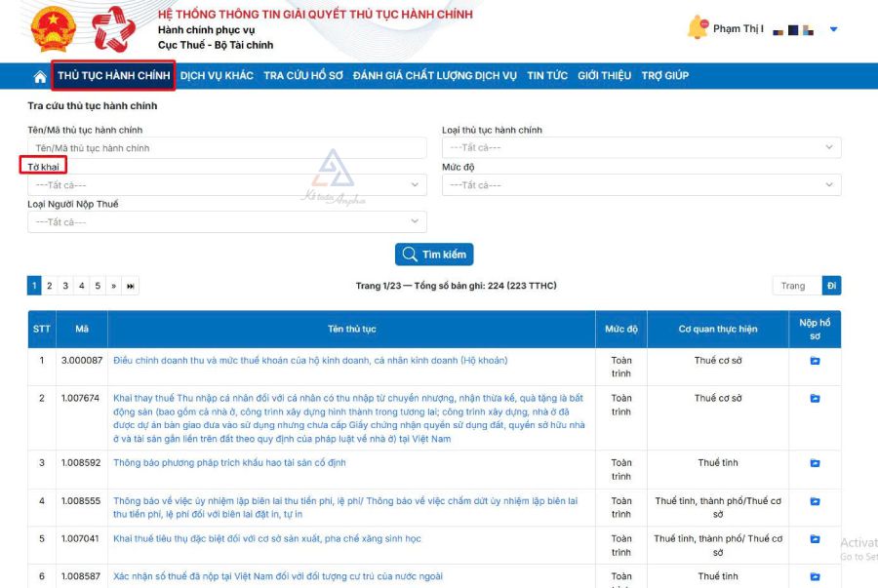Go to TRA CỨU HỒ SƠ menu
The height and width of the screenshot is (588, 878).
coord(302,76)
